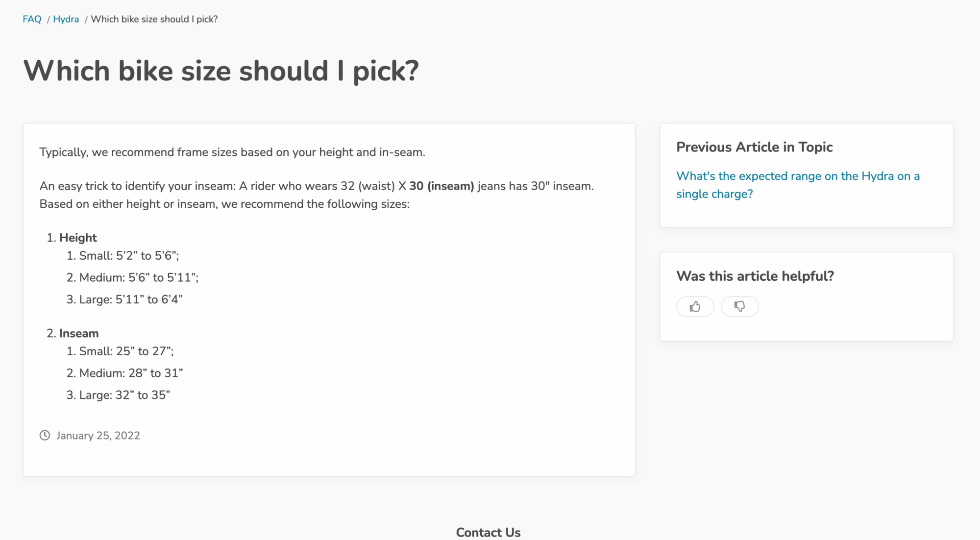Screen dimensions: 980x540
Task: Select the "Previous Article in Topic" heading
Action: click(754, 147)
